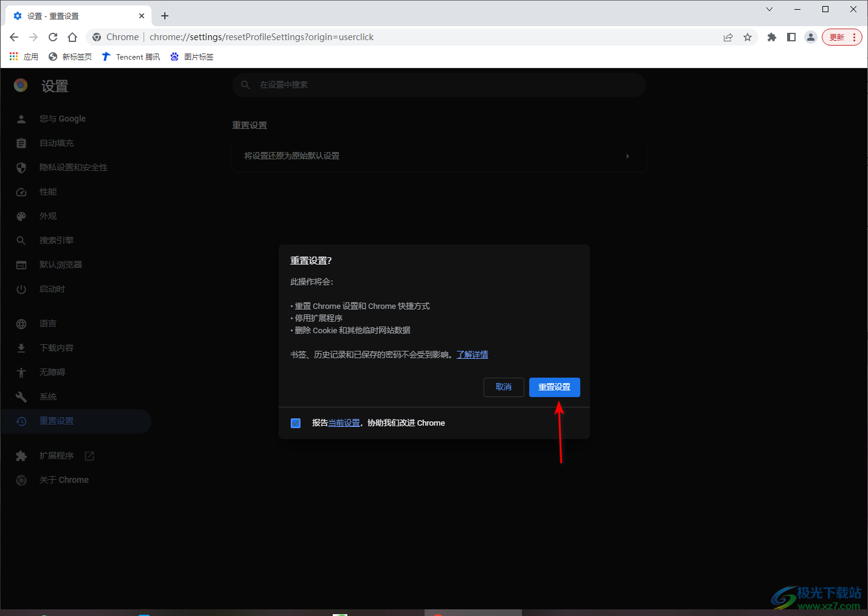Expand the 将设置还原为原始默认设置 row arrow

click(628, 156)
